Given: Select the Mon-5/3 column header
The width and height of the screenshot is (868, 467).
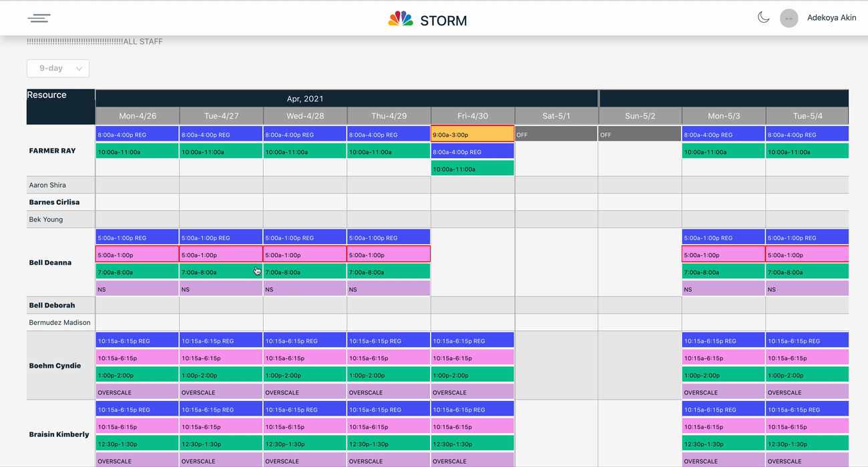Looking at the screenshot, I should click(724, 115).
